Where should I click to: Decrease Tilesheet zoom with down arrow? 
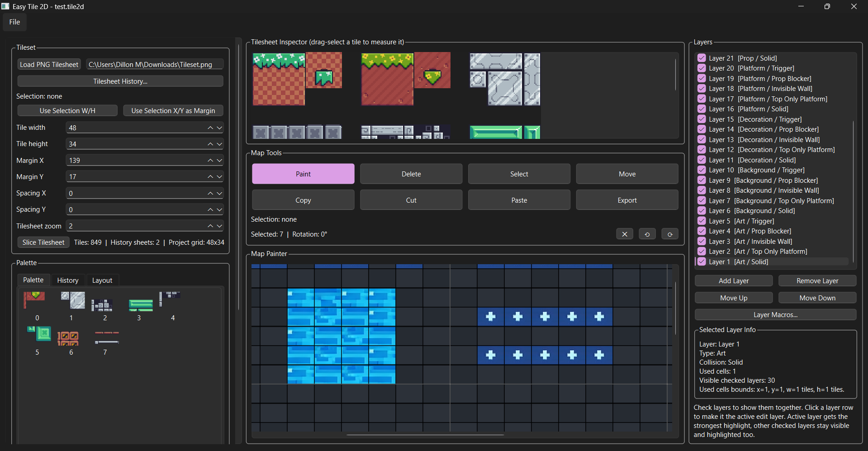pos(219,226)
